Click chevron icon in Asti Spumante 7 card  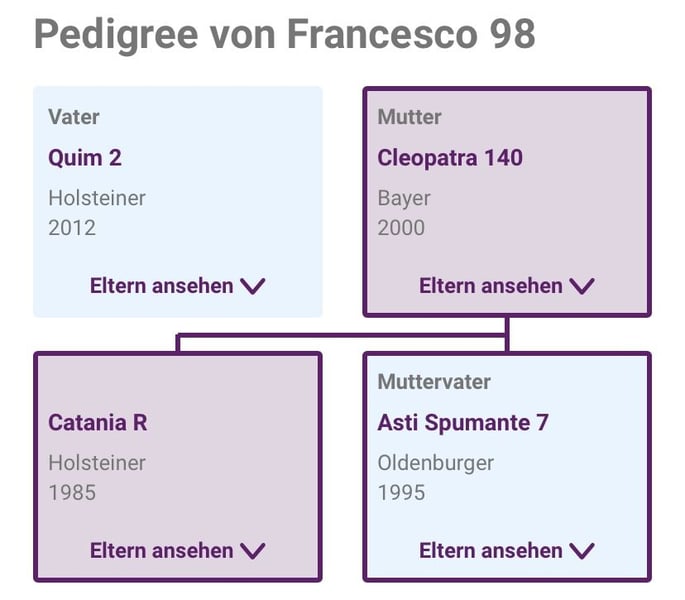click(582, 552)
